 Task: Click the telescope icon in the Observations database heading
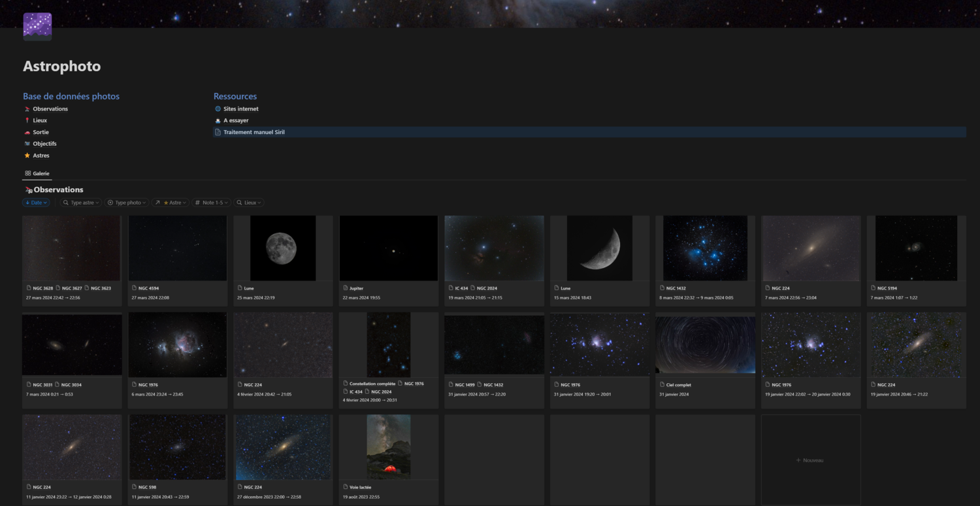[29, 190]
